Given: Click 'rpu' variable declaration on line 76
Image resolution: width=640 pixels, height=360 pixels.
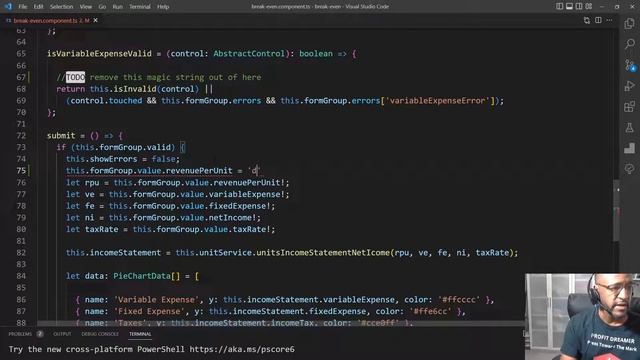Looking at the screenshot, I should point(92,182).
